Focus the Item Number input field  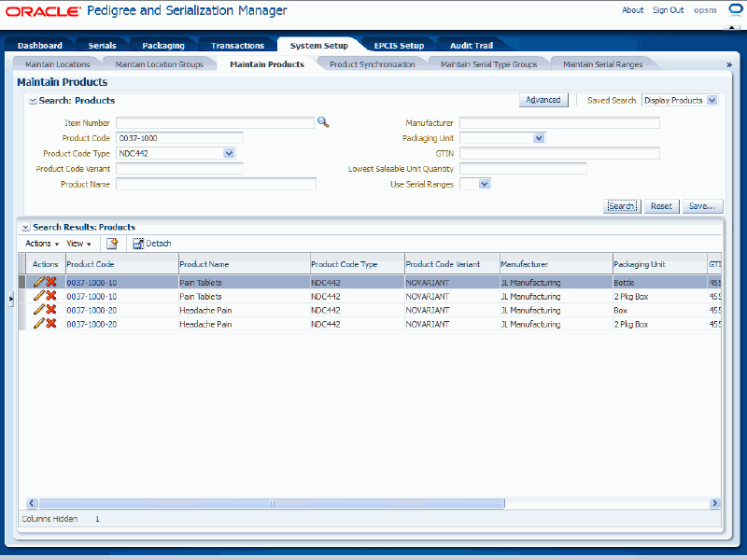click(215, 123)
